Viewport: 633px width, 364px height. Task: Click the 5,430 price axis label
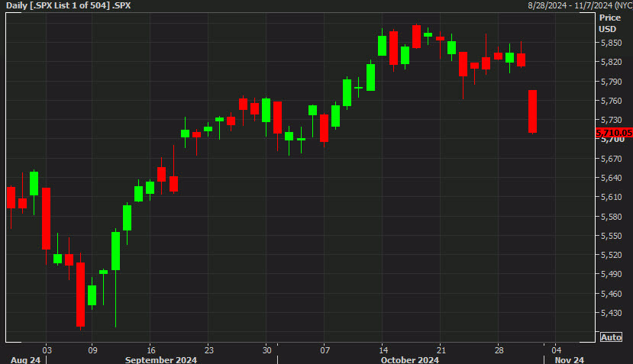[611, 313]
